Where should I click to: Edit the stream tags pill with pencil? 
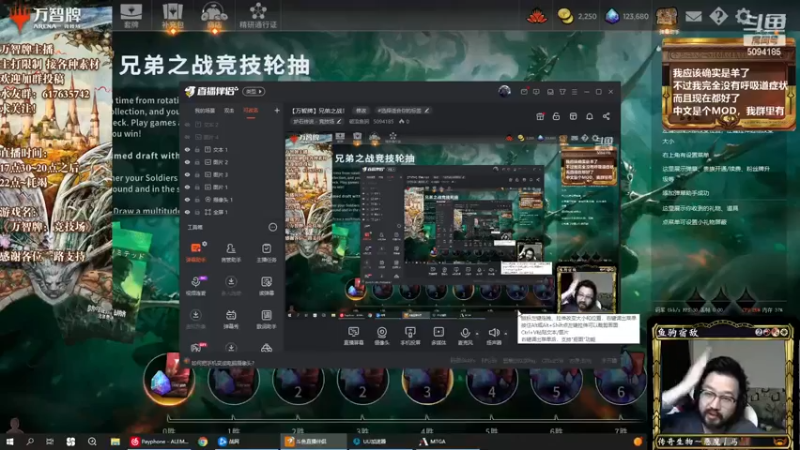(402, 110)
